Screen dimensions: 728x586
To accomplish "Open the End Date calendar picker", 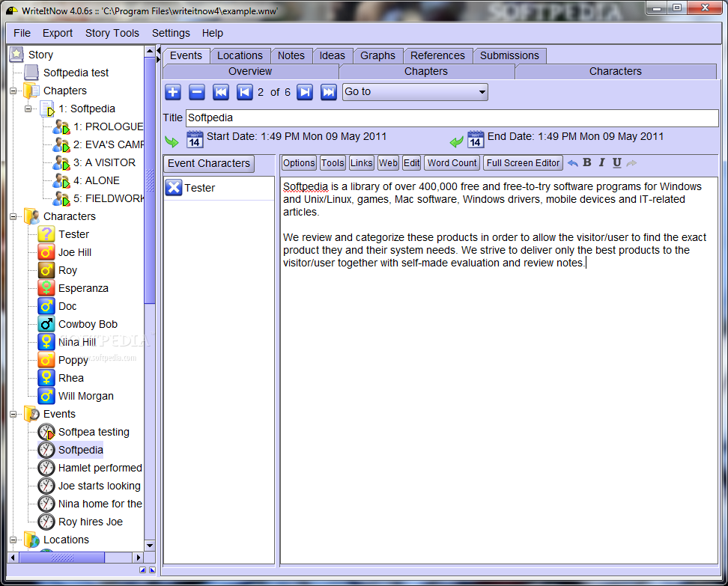I will click(x=476, y=139).
